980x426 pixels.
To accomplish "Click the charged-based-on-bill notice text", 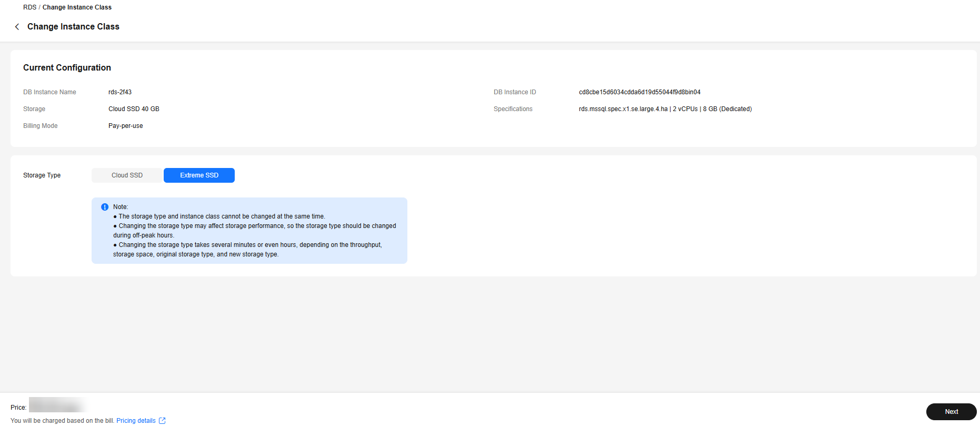I will [x=62, y=421].
